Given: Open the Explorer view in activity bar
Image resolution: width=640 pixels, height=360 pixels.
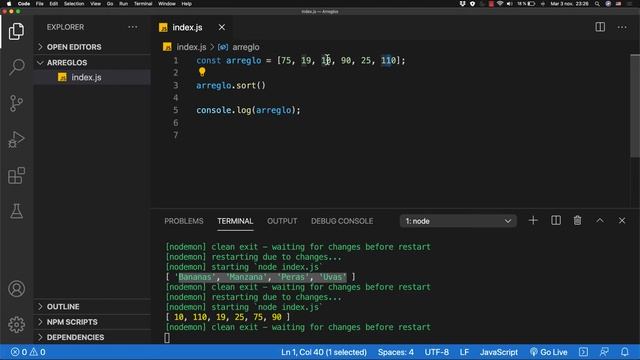Looking at the screenshot, I should 16,31.
